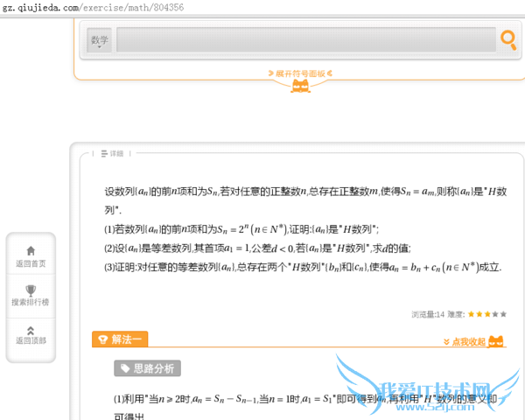This screenshot has height=420, width=525.
Task: Click the 返回顶部 up-arrows icon
Action: [x=31, y=331]
